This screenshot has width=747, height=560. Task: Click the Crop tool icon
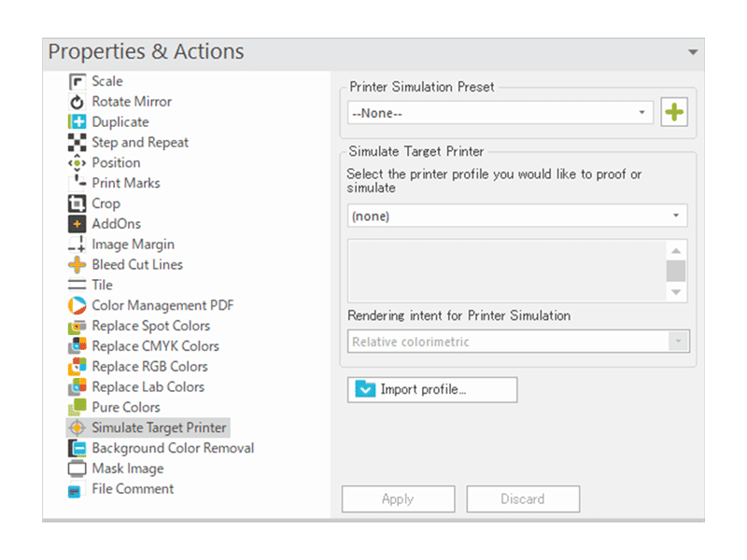point(78,203)
